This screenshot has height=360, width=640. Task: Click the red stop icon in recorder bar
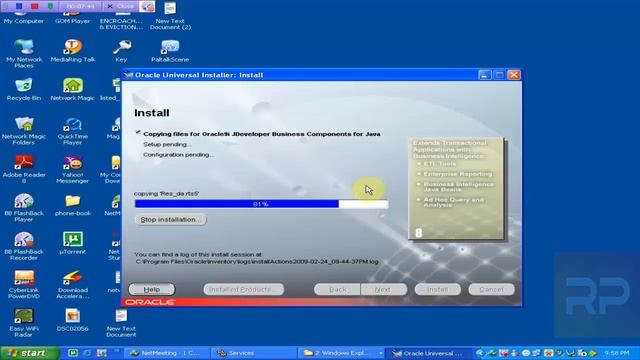pos(35,6)
